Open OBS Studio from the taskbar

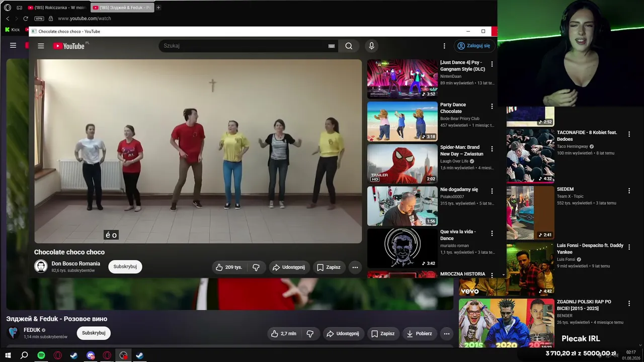123,355
